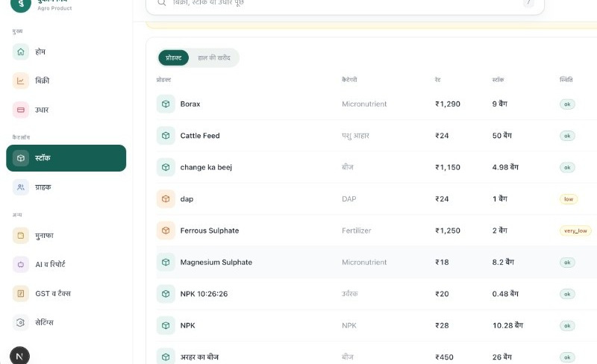
Task: Click ok badge in NPK 10:26:26 row
Action: 567,294
